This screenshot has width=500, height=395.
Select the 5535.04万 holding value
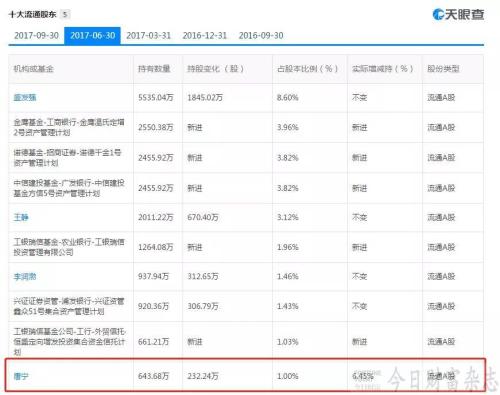[x=156, y=97]
